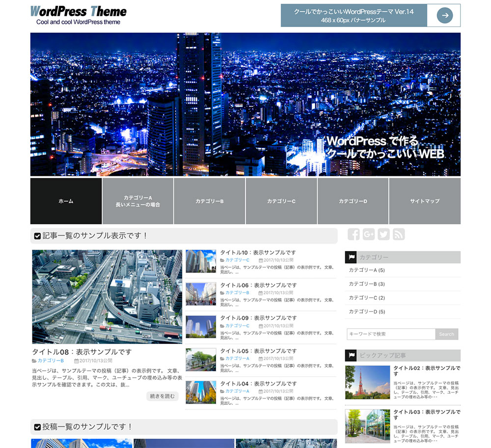This screenshot has height=448, width=491.
Task: Click calendar icon beside タイトル04 date
Action: [x=261, y=392]
